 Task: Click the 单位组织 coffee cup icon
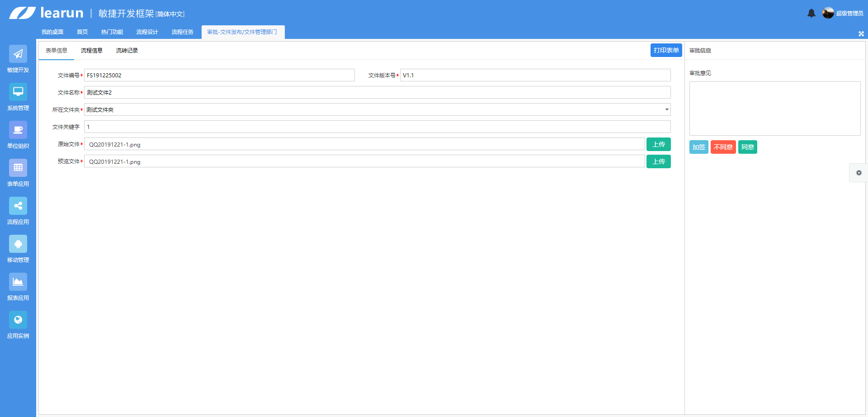[x=18, y=130]
